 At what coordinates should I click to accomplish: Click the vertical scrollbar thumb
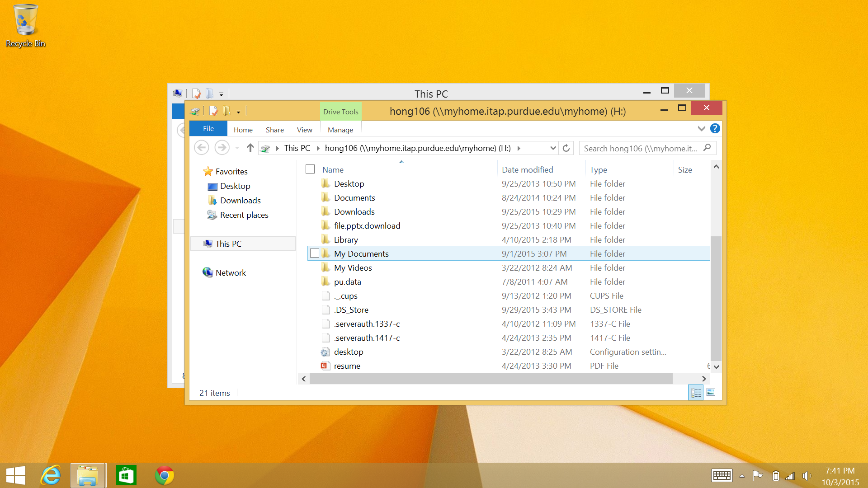(716, 298)
